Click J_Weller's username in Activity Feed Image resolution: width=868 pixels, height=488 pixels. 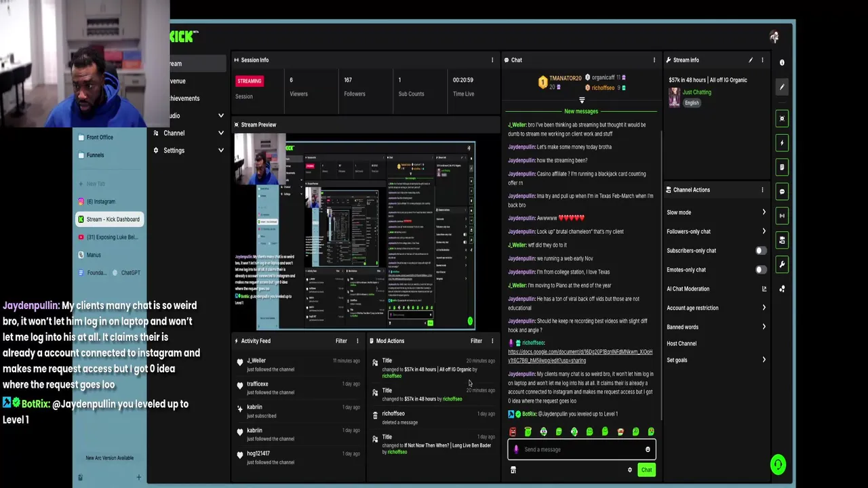pyautogui.click(x=256, y=361)
